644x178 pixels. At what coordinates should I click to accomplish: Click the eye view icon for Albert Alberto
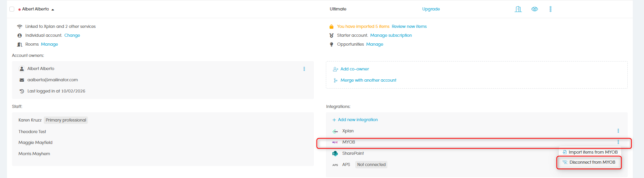[x=534, y=9]
